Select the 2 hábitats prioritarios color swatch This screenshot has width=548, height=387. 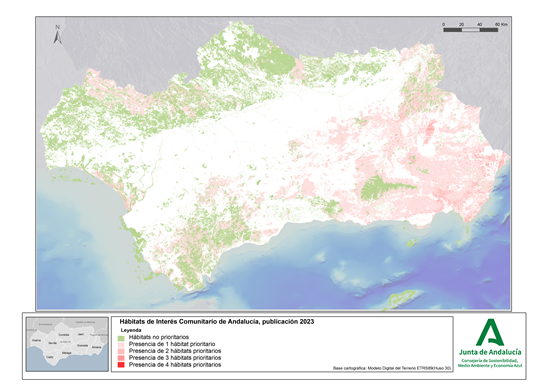click(121, 351)
